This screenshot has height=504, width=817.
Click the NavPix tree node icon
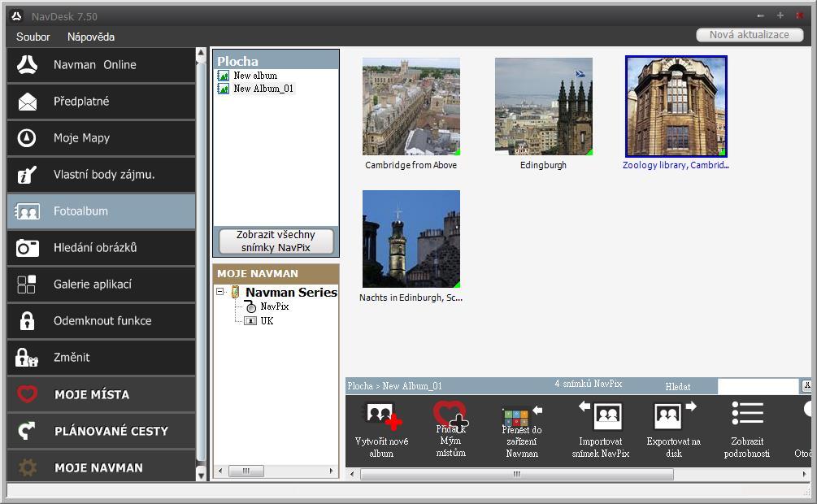[x=251, y=307]
